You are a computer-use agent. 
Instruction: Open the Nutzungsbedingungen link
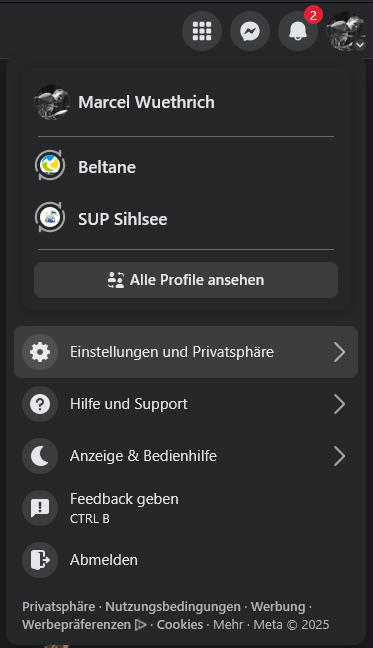[173, 607]
